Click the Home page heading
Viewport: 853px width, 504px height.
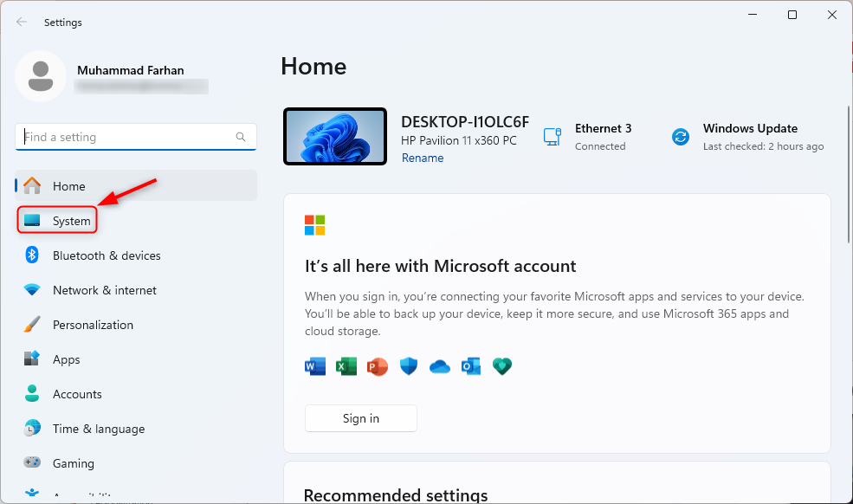[313, 67]
